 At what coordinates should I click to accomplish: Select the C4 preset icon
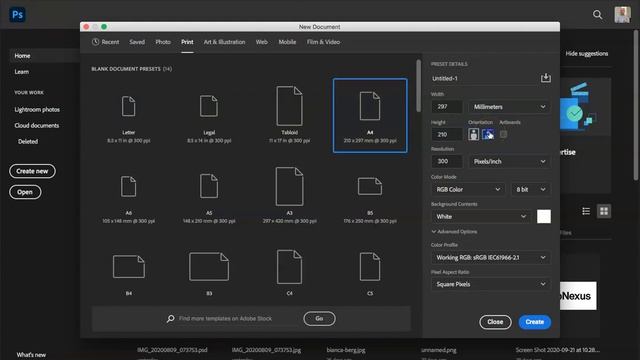click(289, 267)
